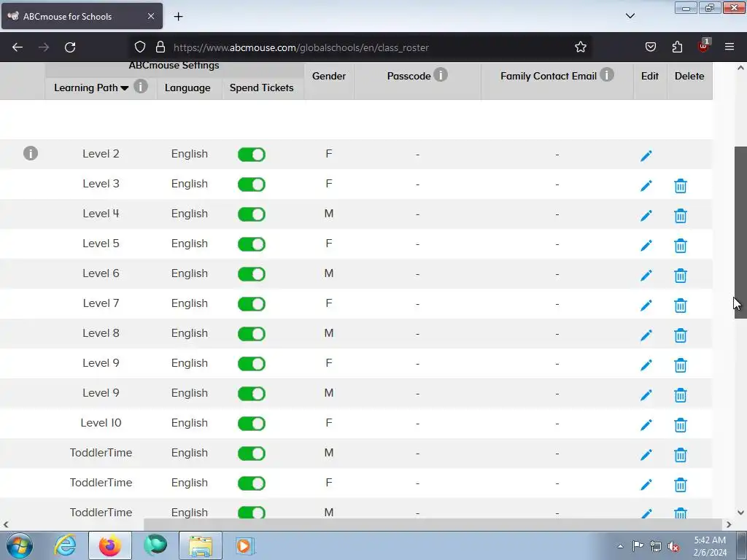The image size is (747, 560).
Task: Edit the Level 2 student row
Action: [646, 156]
